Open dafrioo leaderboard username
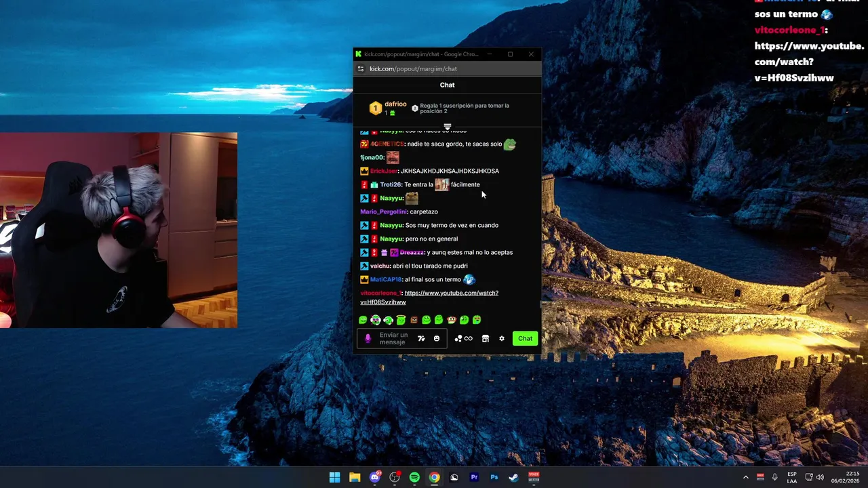This screenshot has width=868, height=488. (395, 104)
